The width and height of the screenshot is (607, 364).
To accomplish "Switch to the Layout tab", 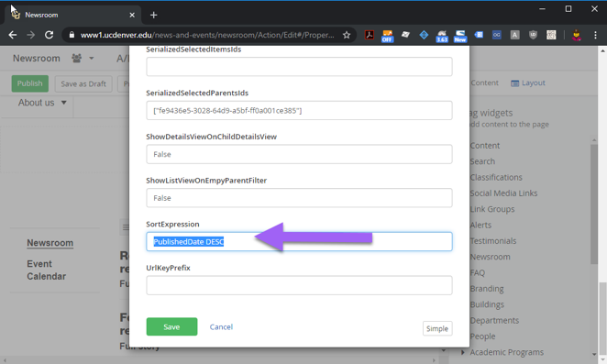I will pyautogui.click(x=527, y=83).
